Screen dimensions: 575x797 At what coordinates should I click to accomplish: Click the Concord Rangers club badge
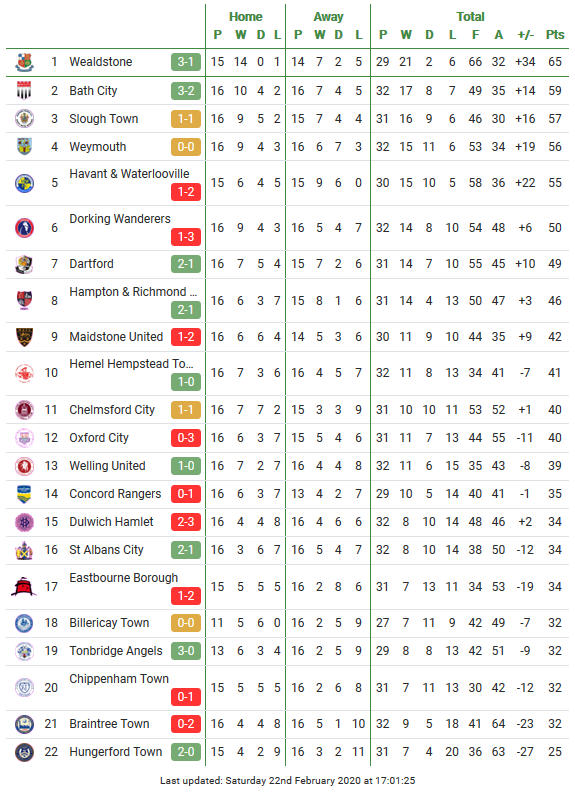coord(24,494)
